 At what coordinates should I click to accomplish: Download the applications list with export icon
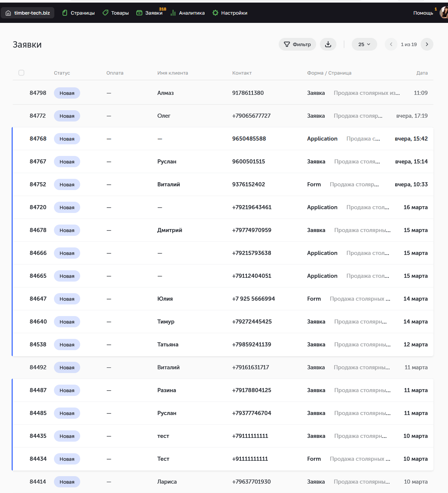pyautogui.click(x=328, y=44)
